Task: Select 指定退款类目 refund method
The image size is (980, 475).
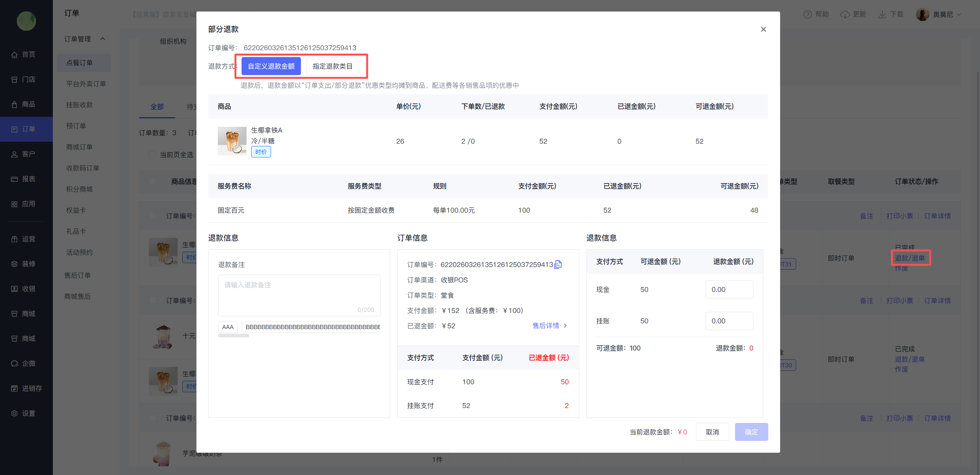Action: [332, 66]
